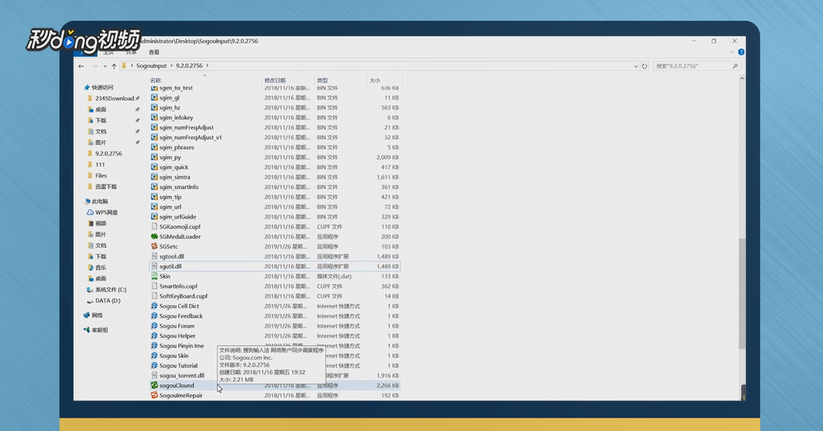This screenshot has height=431, width=823.
Task: Refresh the current folder view
Action: point(645,66)
